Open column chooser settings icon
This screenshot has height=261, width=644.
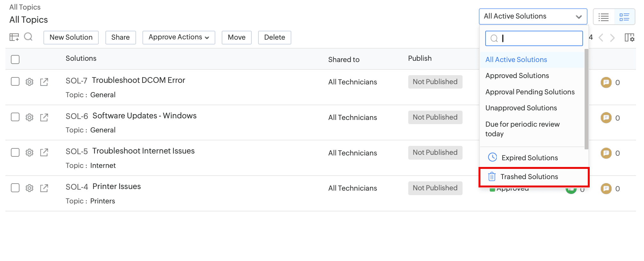[629, 37]
